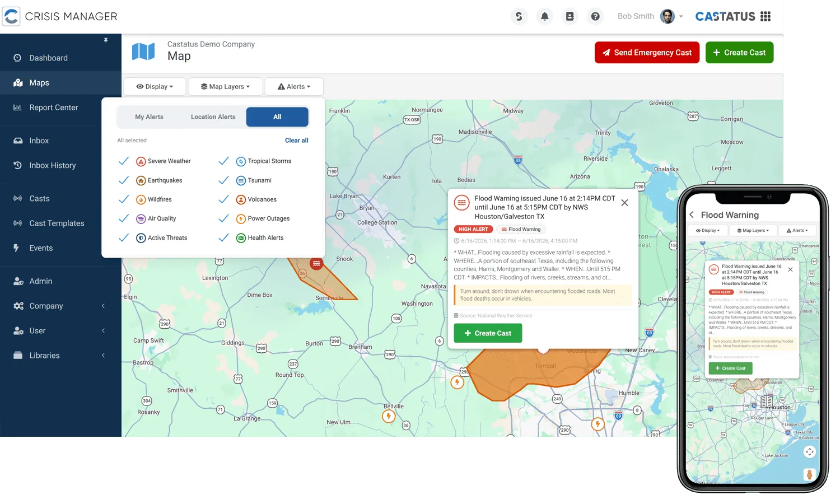Image resolution: width=840 pixels, height=504 pixels.
Task: Click the Volcanoes icon
Action: [x=241, y=199]
